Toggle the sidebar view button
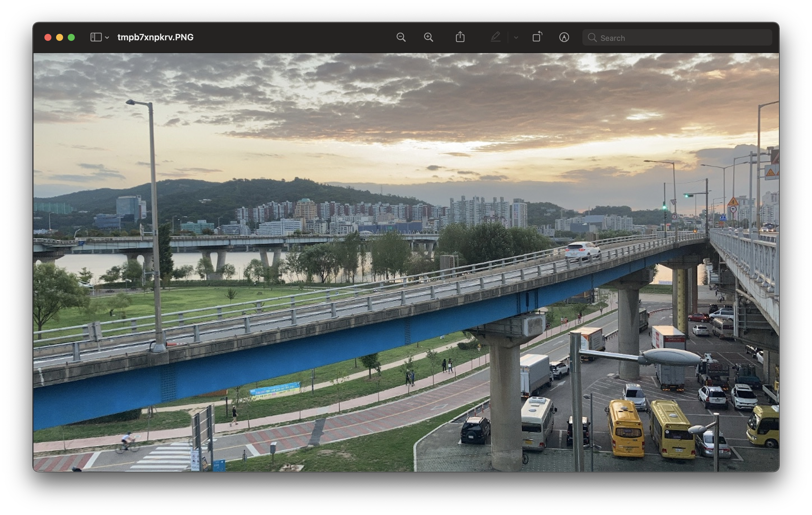This screenshot has width=812, height=515. [96, 37]
